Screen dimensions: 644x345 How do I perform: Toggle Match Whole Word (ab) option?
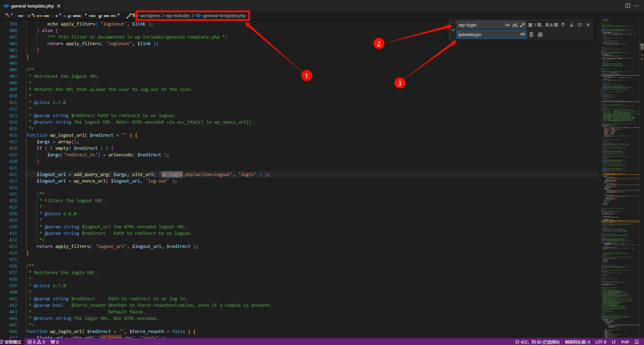515,25
